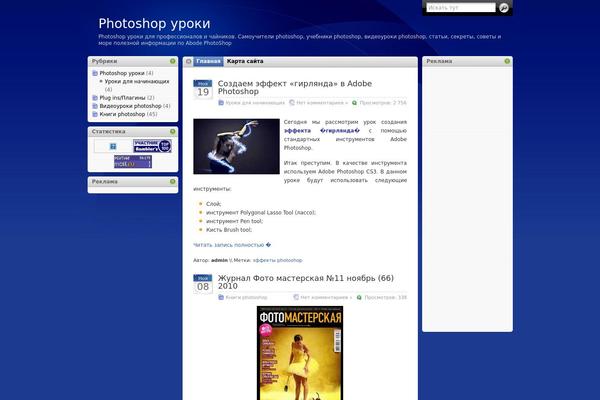Click the question-mark counter image in Статистика
Screen dimensions: 600x400
[x=113, y=146]
